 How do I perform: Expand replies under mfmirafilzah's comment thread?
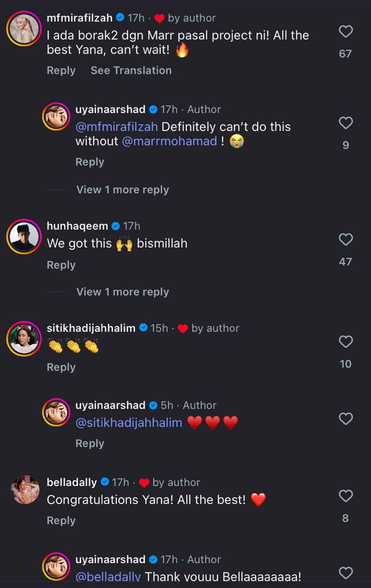pos(123,190)
